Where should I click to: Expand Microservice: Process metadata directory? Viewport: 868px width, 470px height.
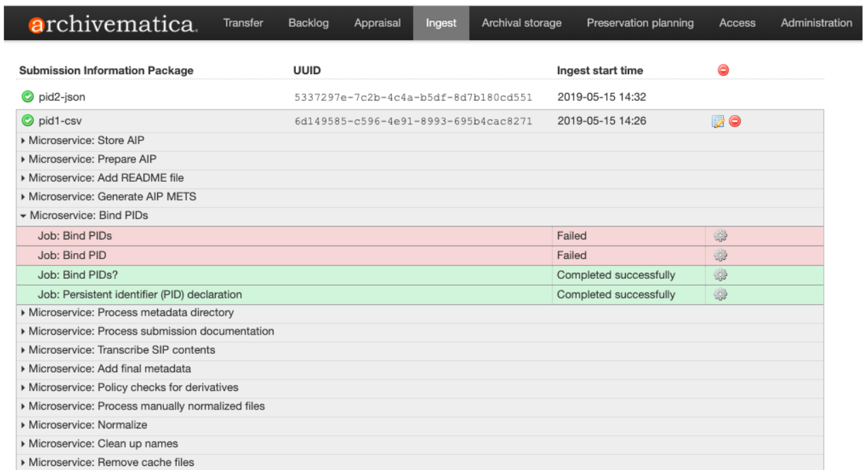[127, 313]
